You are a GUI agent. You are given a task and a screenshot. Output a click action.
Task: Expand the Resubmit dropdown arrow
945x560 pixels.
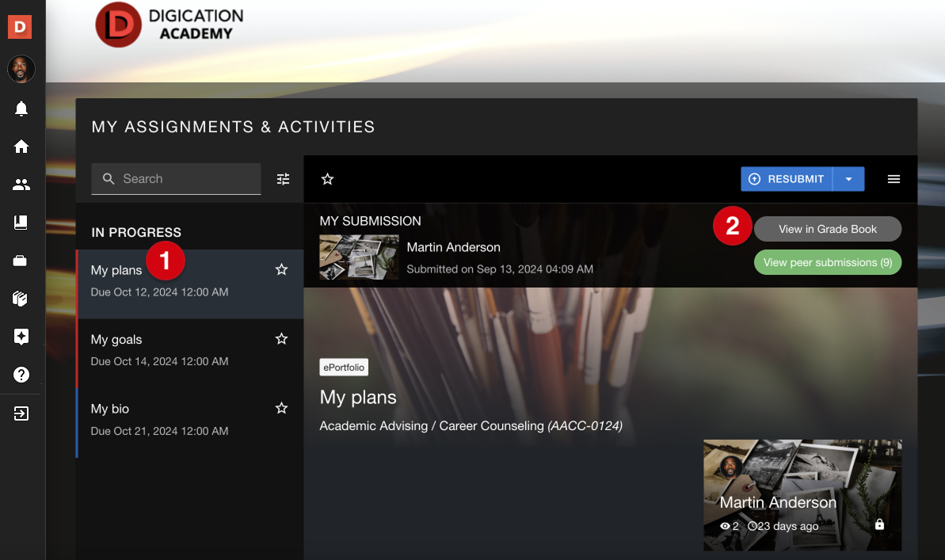pyautogui.click(x=848, y=179)
